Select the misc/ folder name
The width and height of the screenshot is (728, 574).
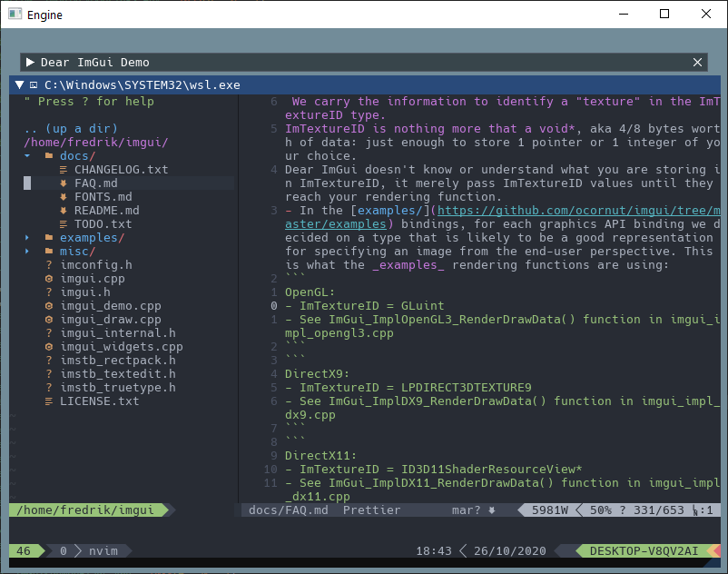click(77, 252)
